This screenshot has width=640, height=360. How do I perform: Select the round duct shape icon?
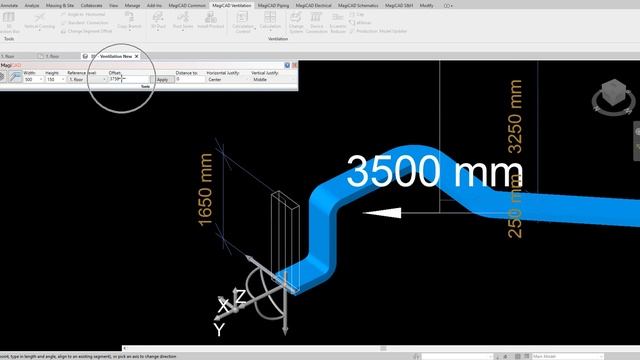pos(2,77)
